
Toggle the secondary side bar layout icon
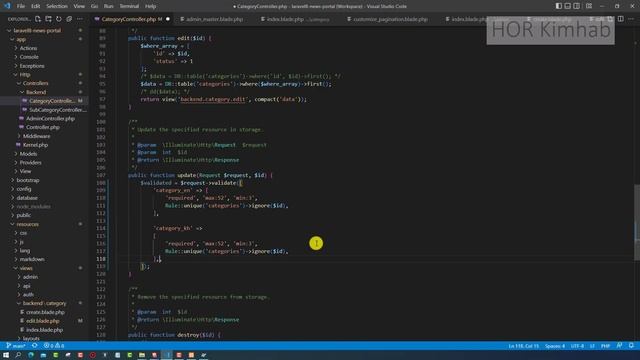click(x=576, y=6)
